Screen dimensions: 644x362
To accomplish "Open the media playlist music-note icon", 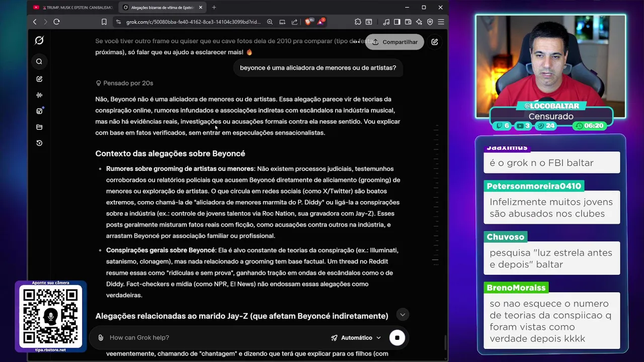I will pyautogui.click(x=386, y=22).
